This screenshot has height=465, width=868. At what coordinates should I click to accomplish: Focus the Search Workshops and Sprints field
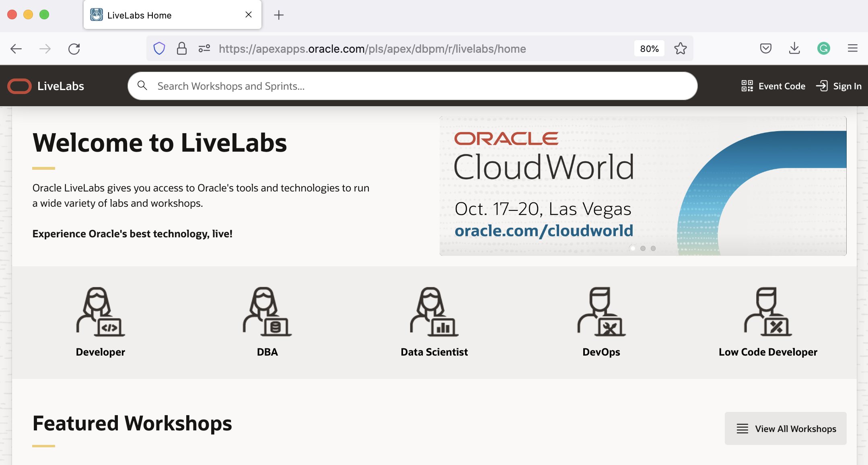point(412,86)
